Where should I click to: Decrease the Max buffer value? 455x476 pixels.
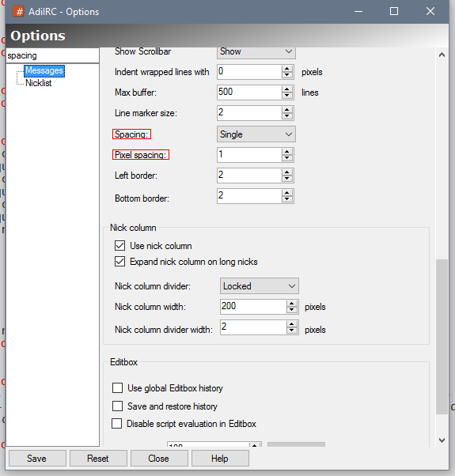tap(286, 96)
